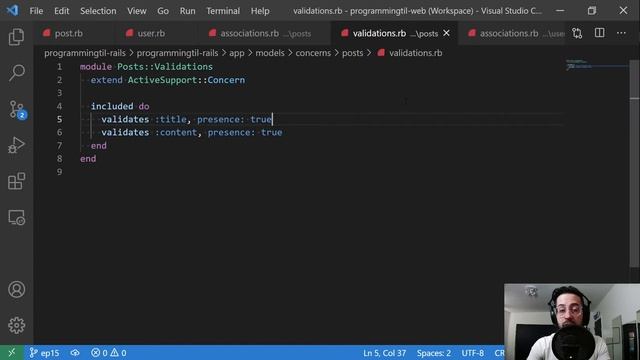Screen dimensions: 640x360
Task: Close the validations.rb tab
Action: (x=447, y=33)
